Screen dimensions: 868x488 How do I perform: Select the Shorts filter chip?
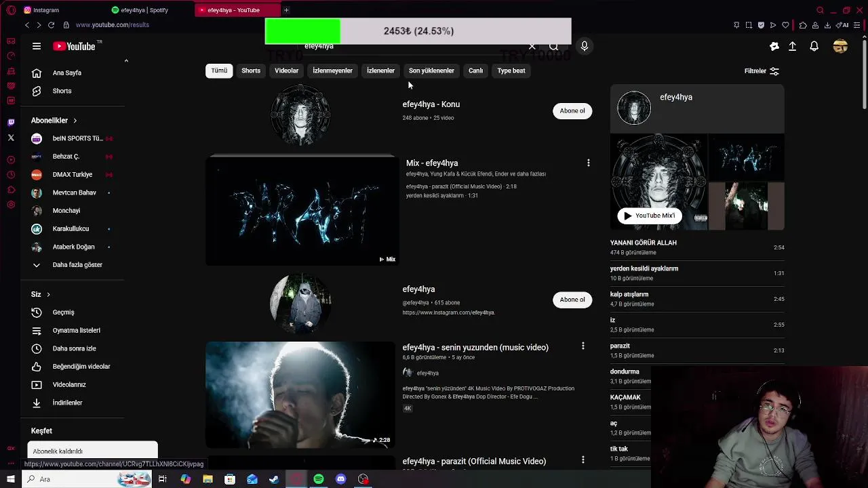click(x=251, y=70)
